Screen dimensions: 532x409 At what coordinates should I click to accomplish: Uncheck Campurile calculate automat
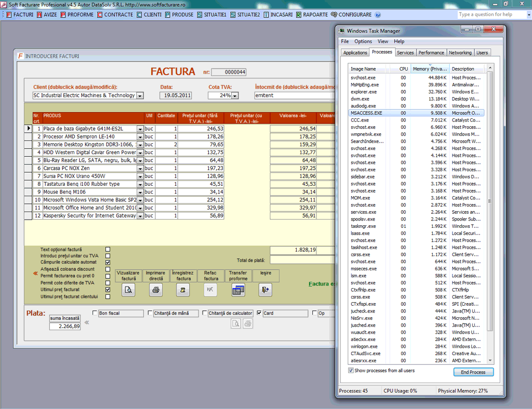click(108, 262)
